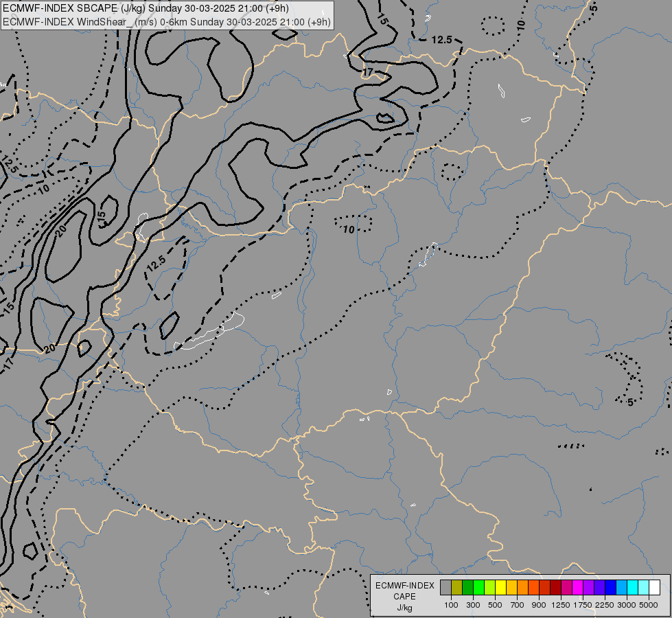Click the bright green legend swatch
Image resolution: width=672 pixels, height=618 pixels.
click(x=478, y=587)
